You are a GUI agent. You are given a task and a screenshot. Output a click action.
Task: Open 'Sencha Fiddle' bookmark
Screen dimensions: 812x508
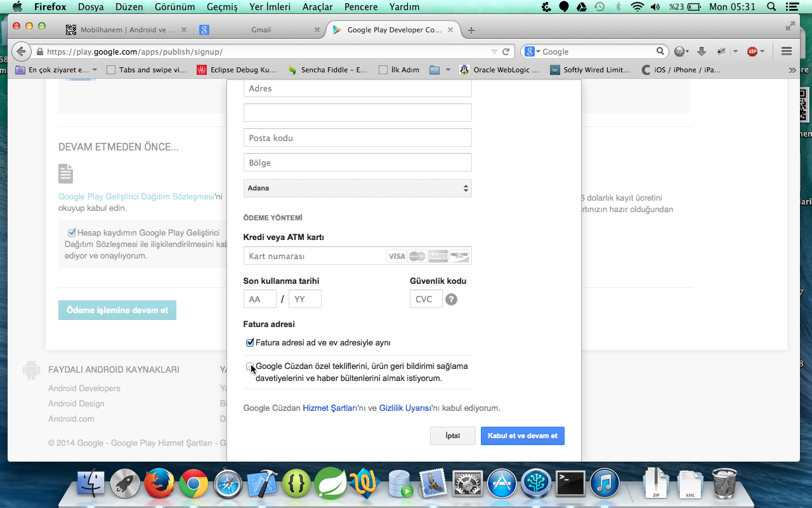click(x=328, y=70)
